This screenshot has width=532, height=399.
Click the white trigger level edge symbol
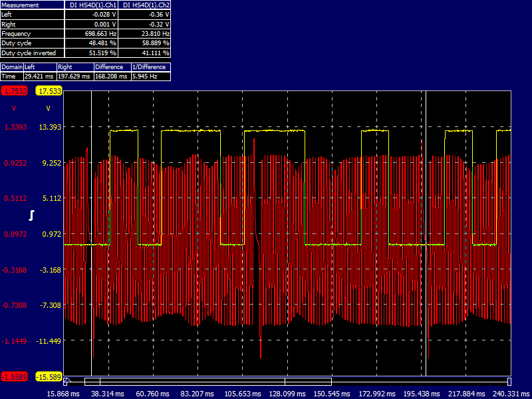[31, 215]
